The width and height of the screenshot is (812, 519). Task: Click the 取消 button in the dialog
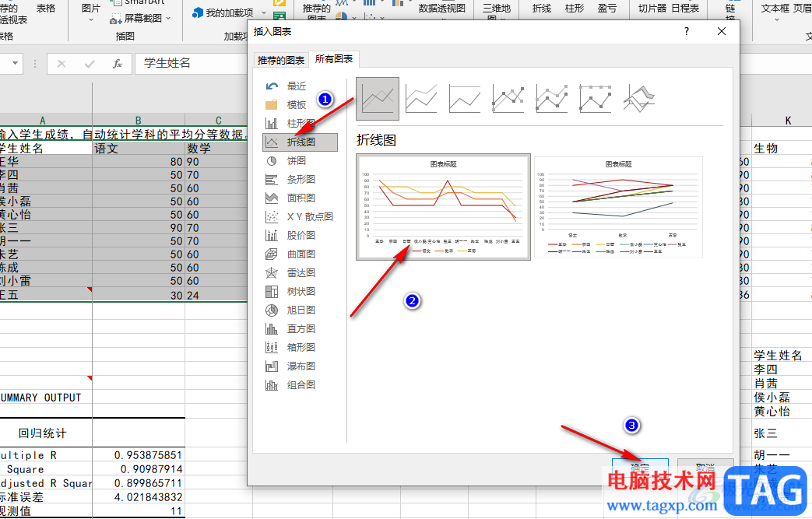(705, 467)
